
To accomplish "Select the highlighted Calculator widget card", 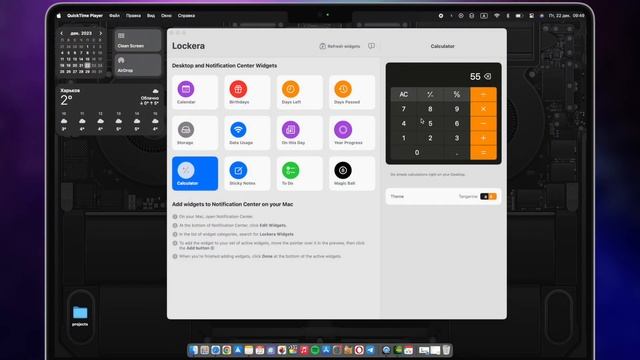I will click(x=195, y=173).
